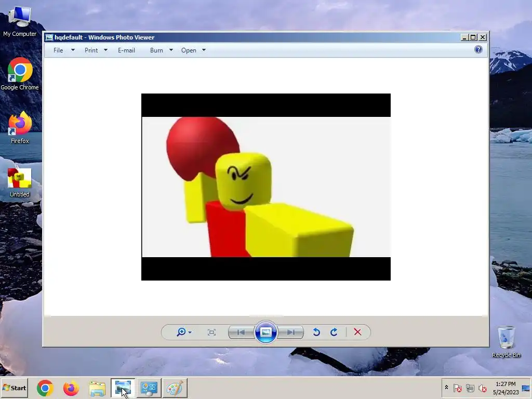Open the Open menu
This screenshot has width=532, height=399.
[x=189, y=50]
